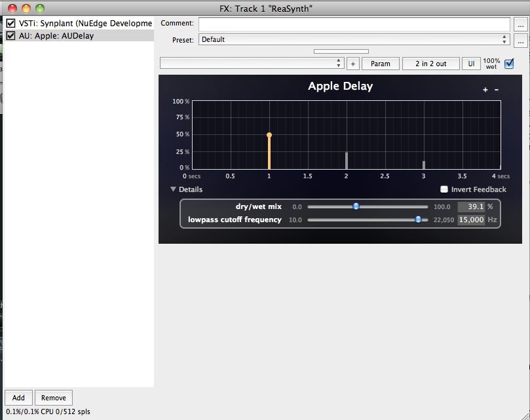The width and height of the screenshot is (530, 420).
Task: Select the VSTi: Synplant entry in FX list
Action: (85, 24)
